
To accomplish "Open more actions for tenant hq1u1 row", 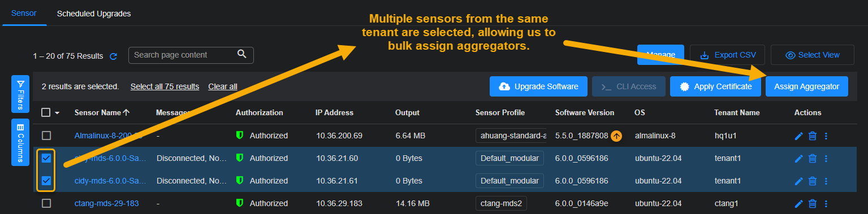I will (826, 136).
